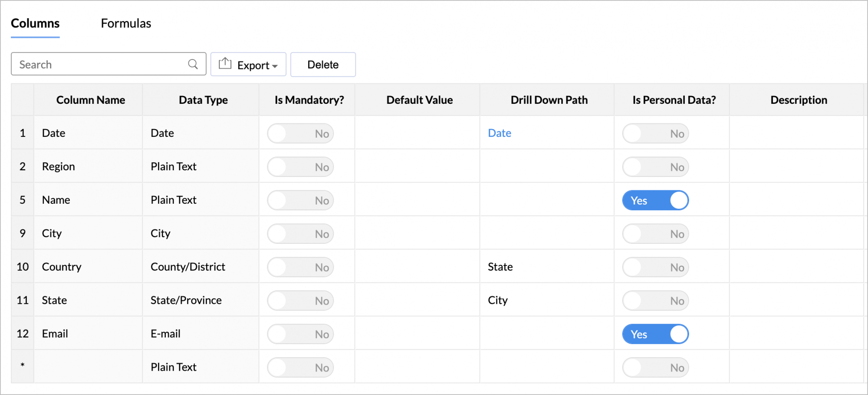
Task: Switch to the Formulas tab
Action: click(x=126, y=23)
